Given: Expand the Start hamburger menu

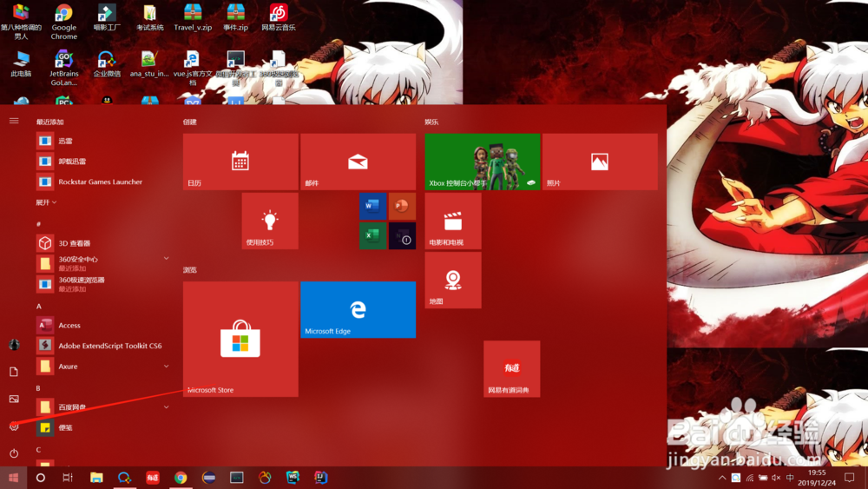Looking at the screenshot, I should click(x=14, y=121).
